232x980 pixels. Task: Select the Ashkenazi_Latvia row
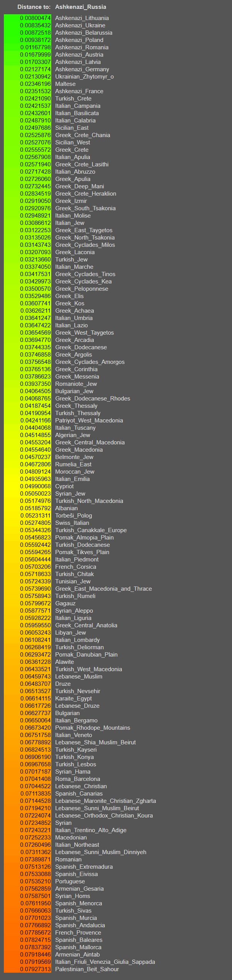78,62
